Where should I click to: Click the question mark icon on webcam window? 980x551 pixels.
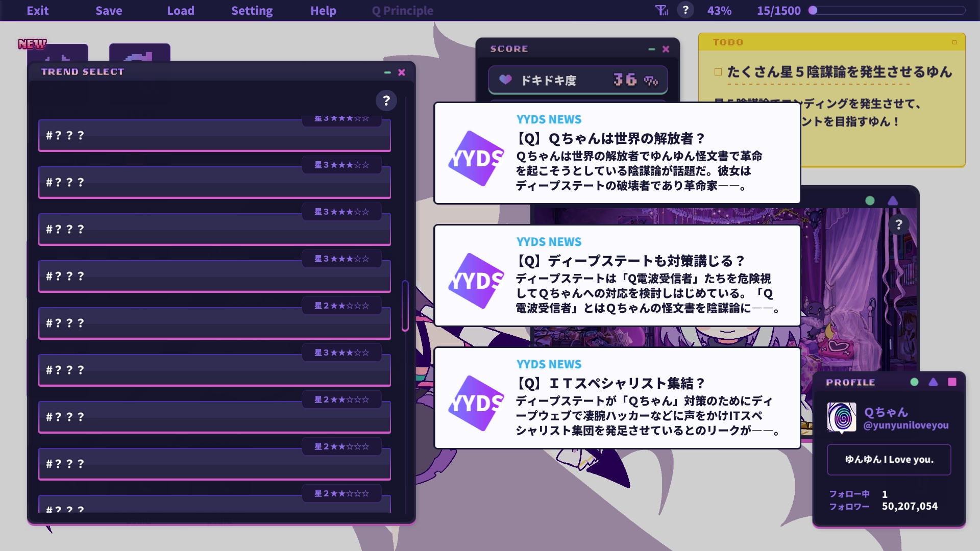(x=899, y=224)
